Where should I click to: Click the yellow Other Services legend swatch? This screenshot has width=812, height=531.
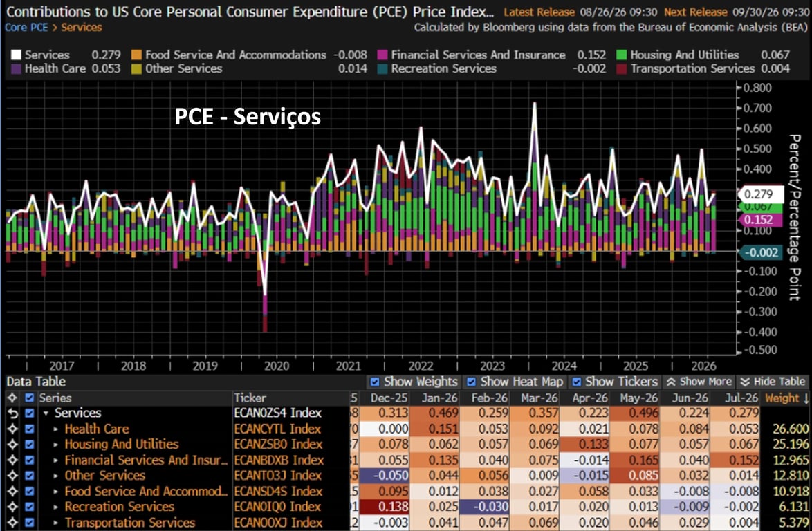[137, 69]
